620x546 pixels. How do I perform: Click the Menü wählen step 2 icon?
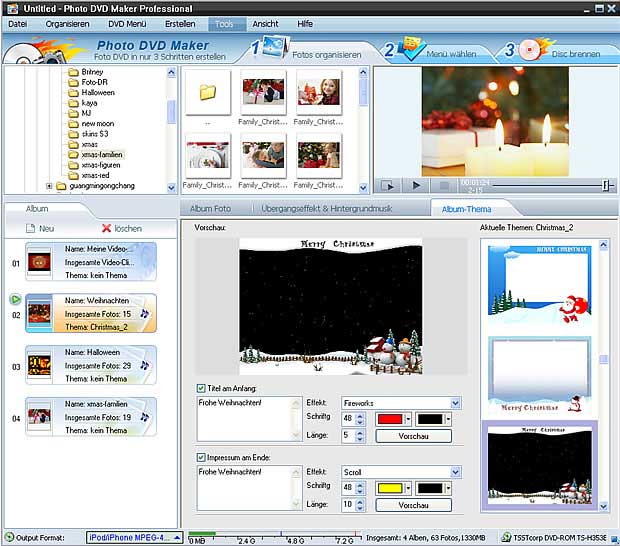[410, 48]
